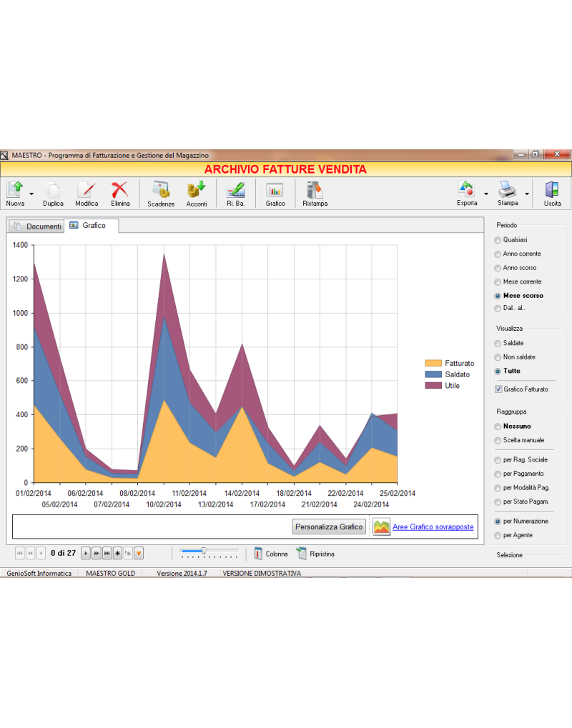
Task: Group by per Agente
Action: click(498, 535)
